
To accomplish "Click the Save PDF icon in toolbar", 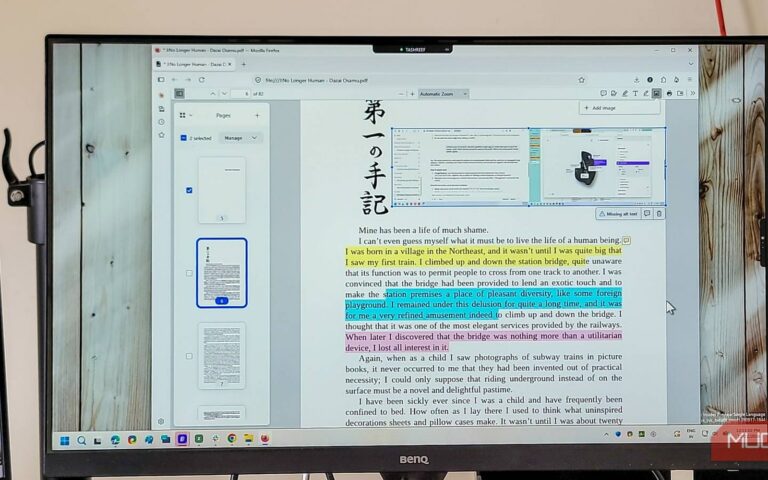I will [x=680, y=93].
